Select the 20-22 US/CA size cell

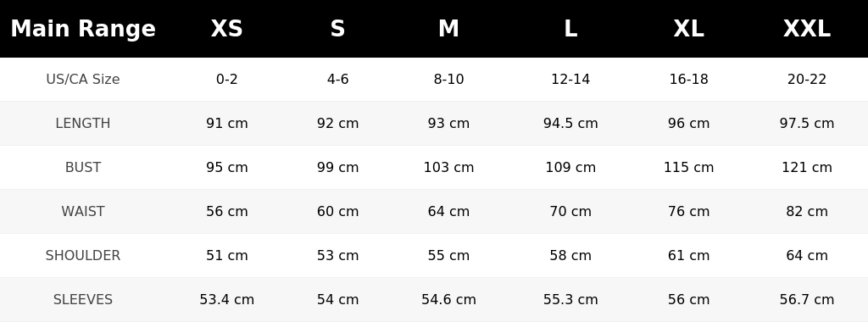pyautogui.click(x=807, y=79)
